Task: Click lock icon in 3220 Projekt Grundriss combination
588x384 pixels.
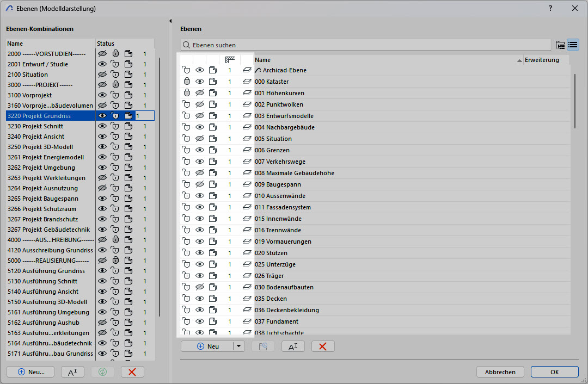Action: (115, 116)
